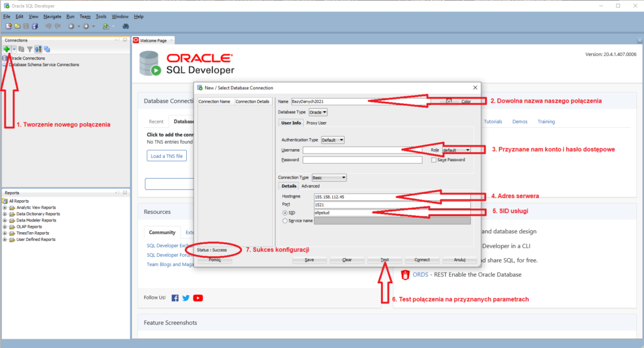Click into the Password input field
644x348 pixels.
click(362, 160)
